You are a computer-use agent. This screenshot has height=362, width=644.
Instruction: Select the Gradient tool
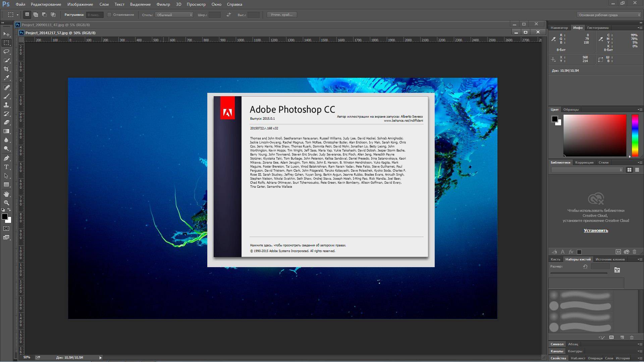coord(6,131)
